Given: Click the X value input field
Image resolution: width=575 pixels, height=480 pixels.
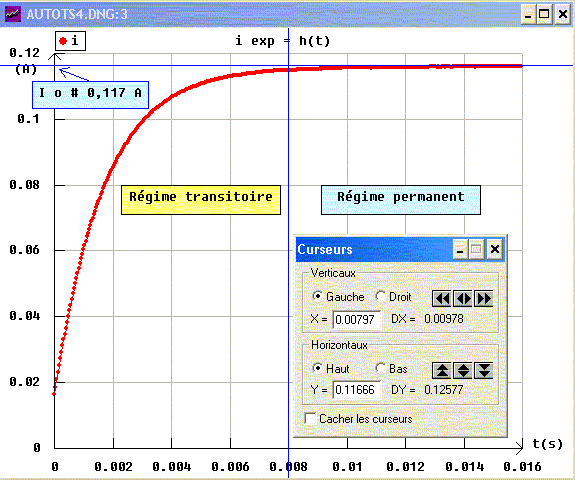Looking at the screenshot, I should point(356,319).
